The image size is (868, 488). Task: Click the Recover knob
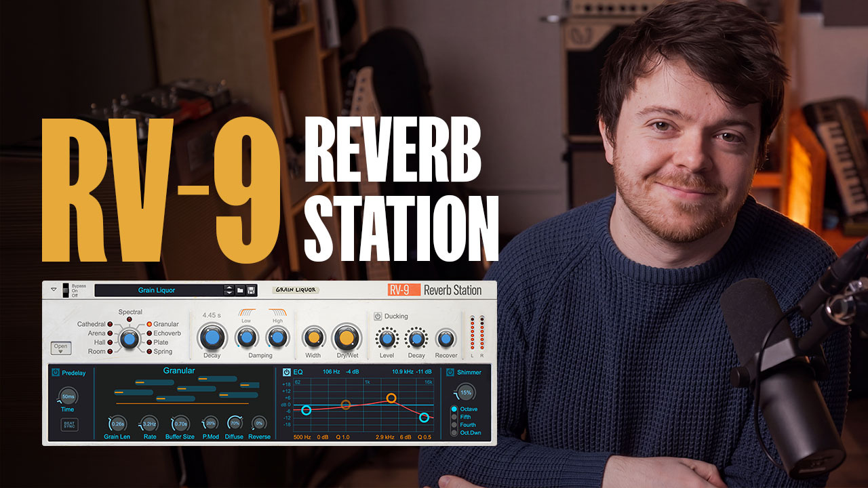(446, 338)
